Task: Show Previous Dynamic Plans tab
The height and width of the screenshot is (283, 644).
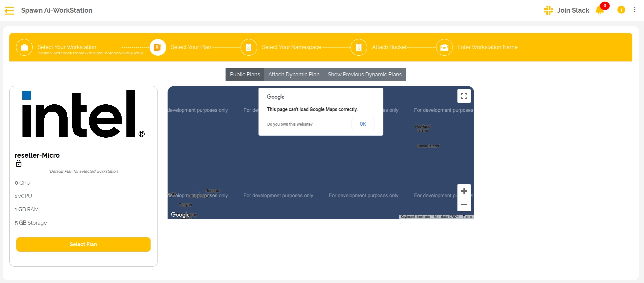Action: pos(364,75)
